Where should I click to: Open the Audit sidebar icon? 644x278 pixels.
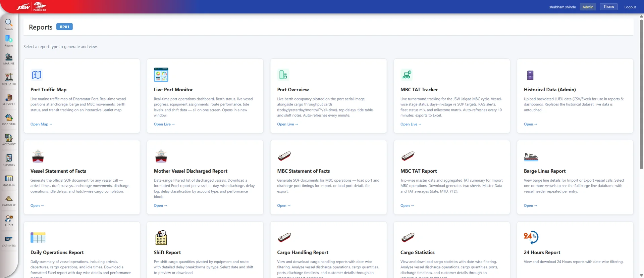point(9,219)
